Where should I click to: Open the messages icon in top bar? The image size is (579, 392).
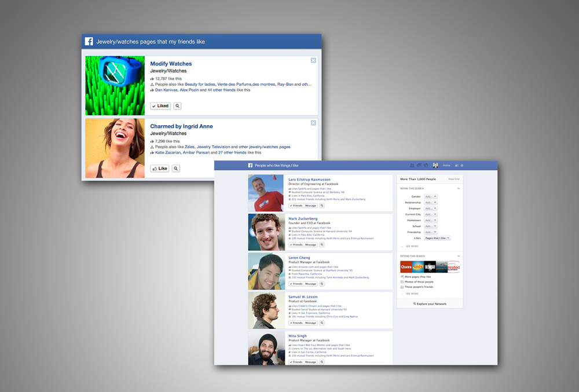tap(419, 166)
